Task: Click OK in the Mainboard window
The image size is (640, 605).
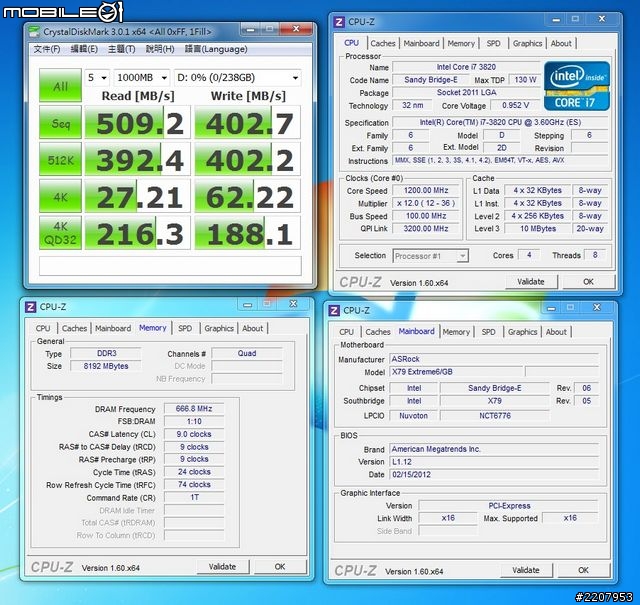Action: [583, 570]
